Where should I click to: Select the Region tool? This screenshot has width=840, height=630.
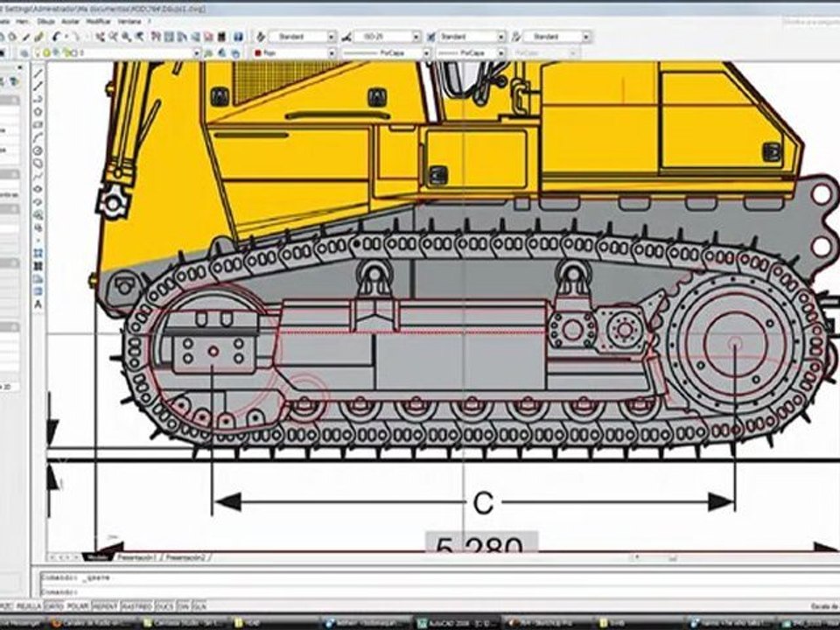(38, 279)
